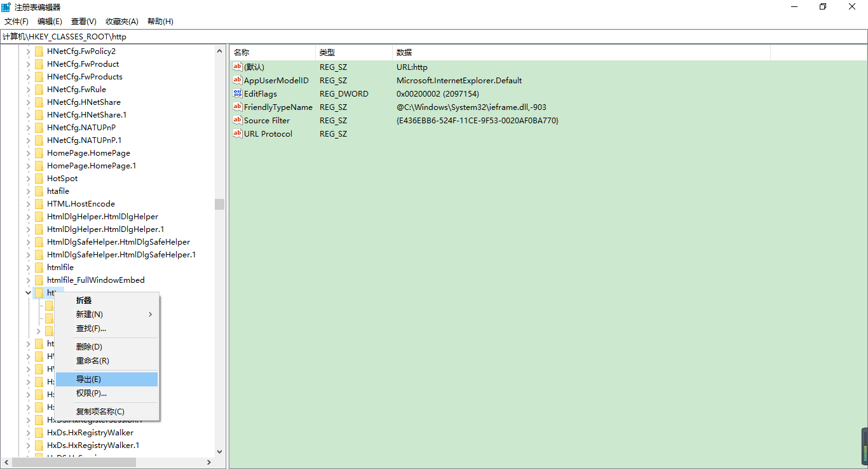The height and width of the screenshot is (469, 868).
Task: Open the 收藏夹(A) menu
Action: 122,22
